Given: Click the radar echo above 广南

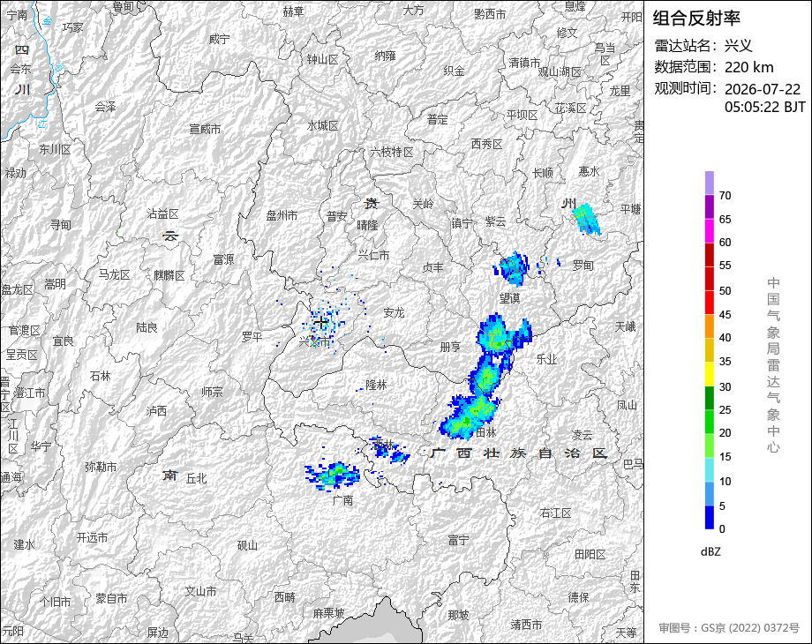Looking at the screenshot, I should (332, 476).
